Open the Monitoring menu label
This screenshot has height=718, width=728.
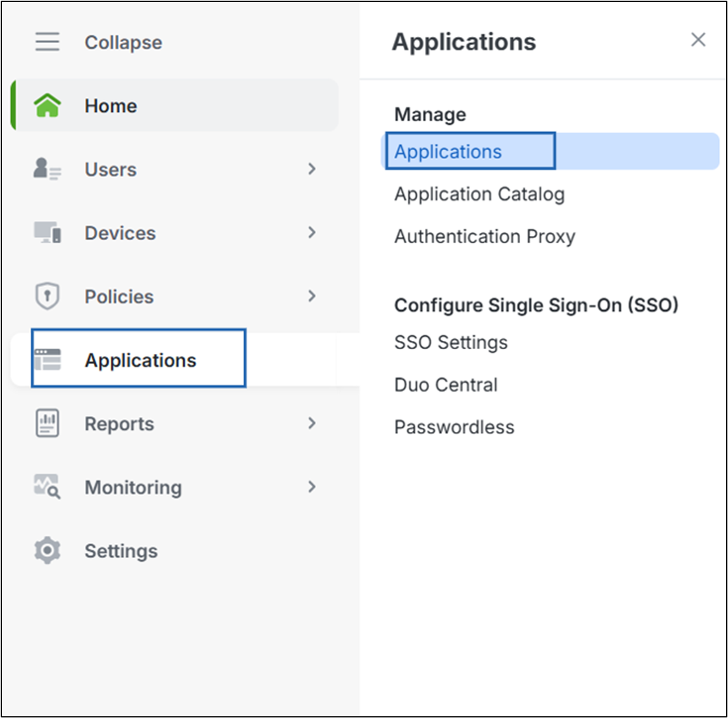click(133, 487)
